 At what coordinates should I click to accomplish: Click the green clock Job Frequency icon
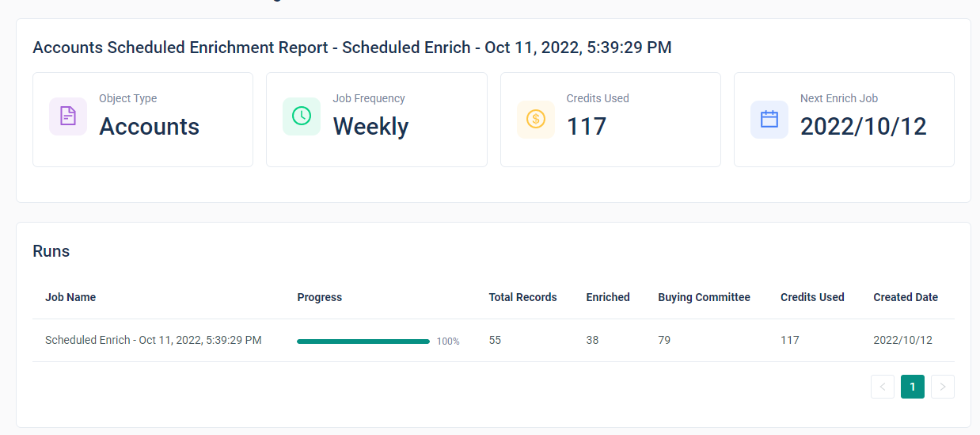pos(302,116)
